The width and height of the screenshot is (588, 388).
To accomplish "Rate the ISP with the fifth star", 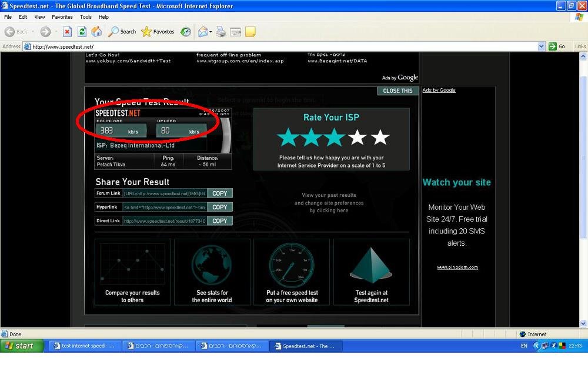I will tap(380, 137).
